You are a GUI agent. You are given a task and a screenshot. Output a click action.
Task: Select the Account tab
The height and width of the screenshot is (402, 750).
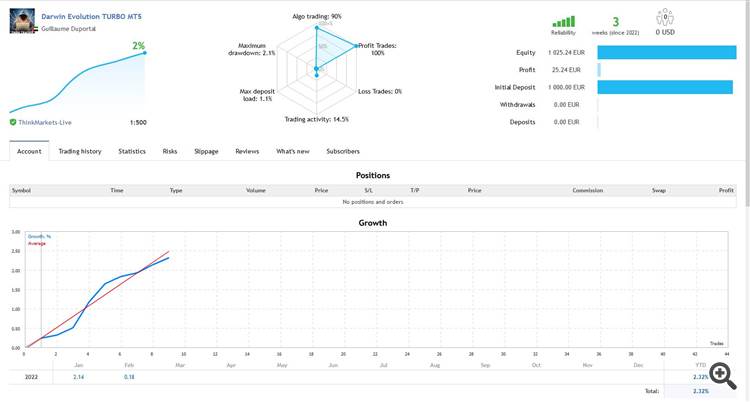point(29,151)
